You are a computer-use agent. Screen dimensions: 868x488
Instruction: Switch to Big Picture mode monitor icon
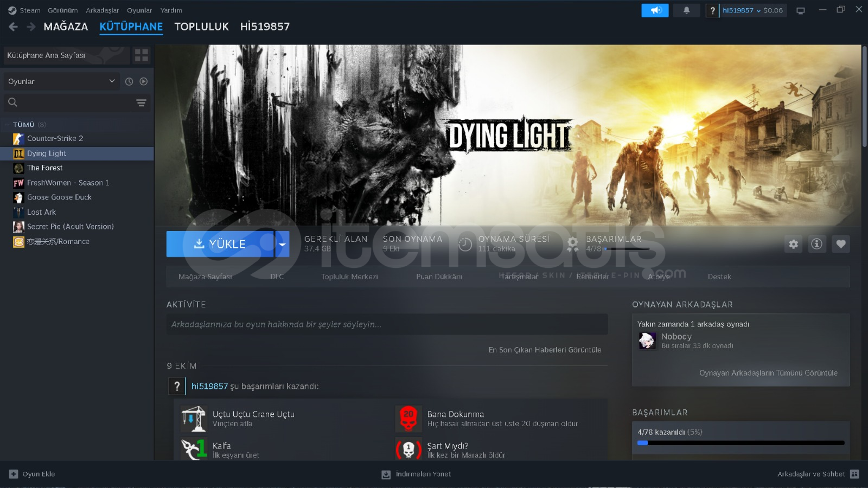click(x=800, y=10)
